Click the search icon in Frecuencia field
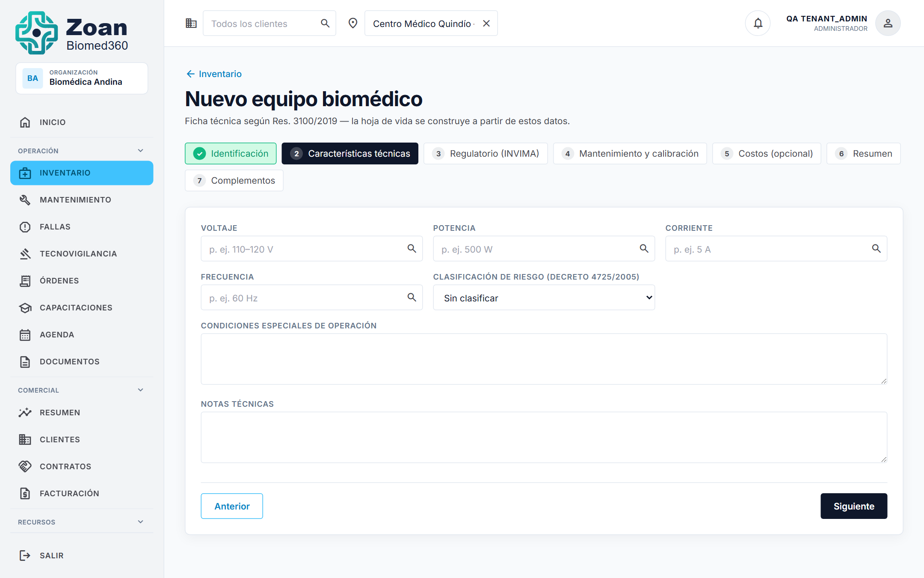 pyautogui.click(x=412, y=298)
